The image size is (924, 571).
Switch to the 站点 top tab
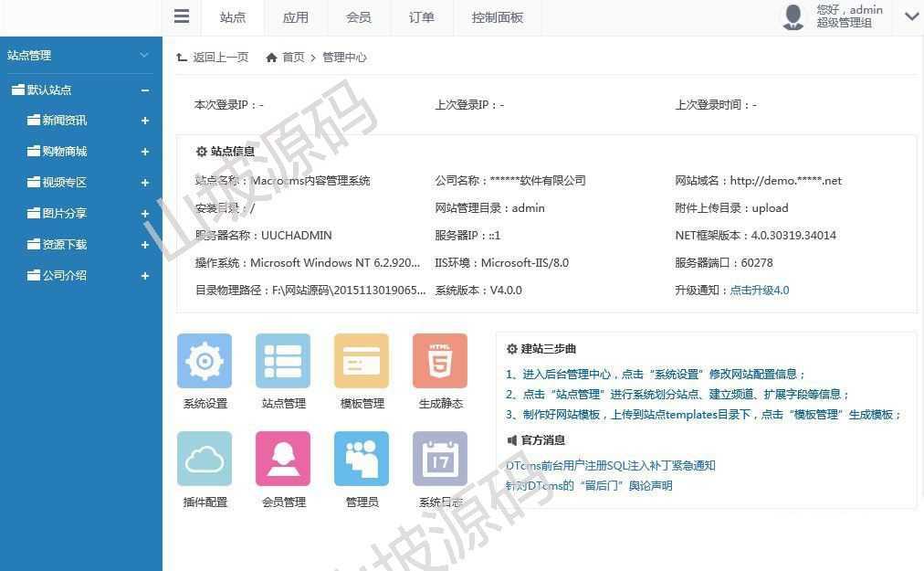pos(233,17)
